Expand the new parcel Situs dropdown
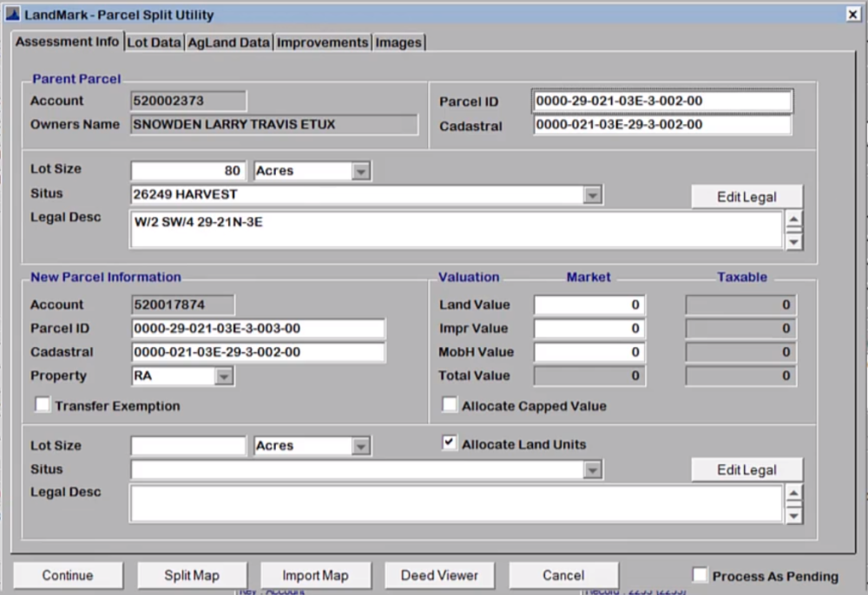 594,469
